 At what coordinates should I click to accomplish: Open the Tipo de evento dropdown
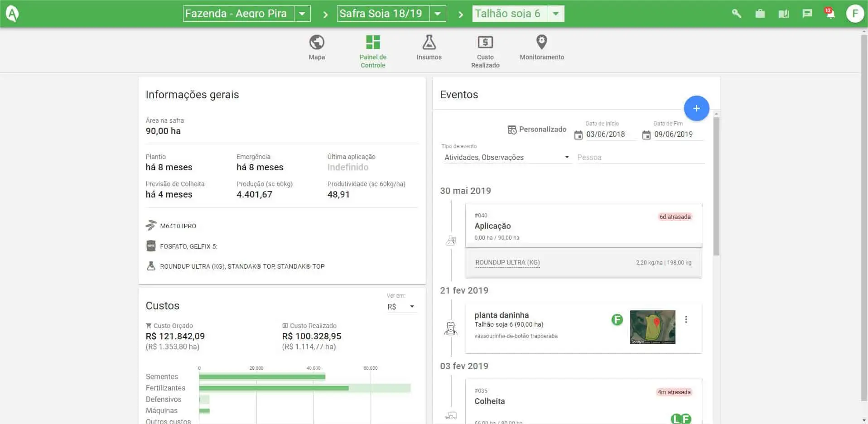pos(566,157)
